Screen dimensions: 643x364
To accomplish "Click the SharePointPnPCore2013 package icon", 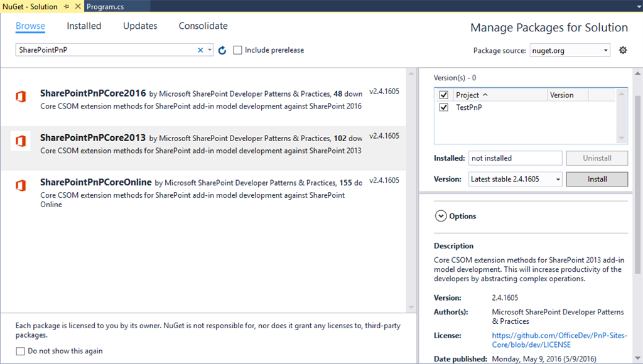I will [x=19, y=141].
